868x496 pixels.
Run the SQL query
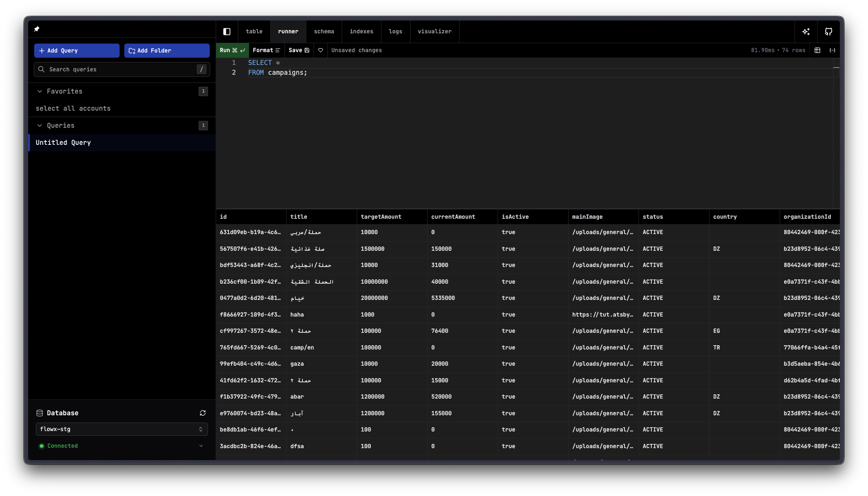click(232, 50)
